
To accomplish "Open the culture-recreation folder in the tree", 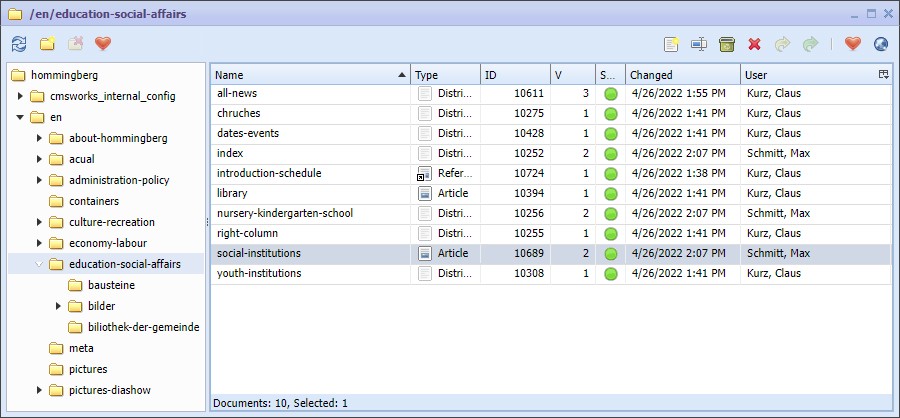I will coord(117,223).
